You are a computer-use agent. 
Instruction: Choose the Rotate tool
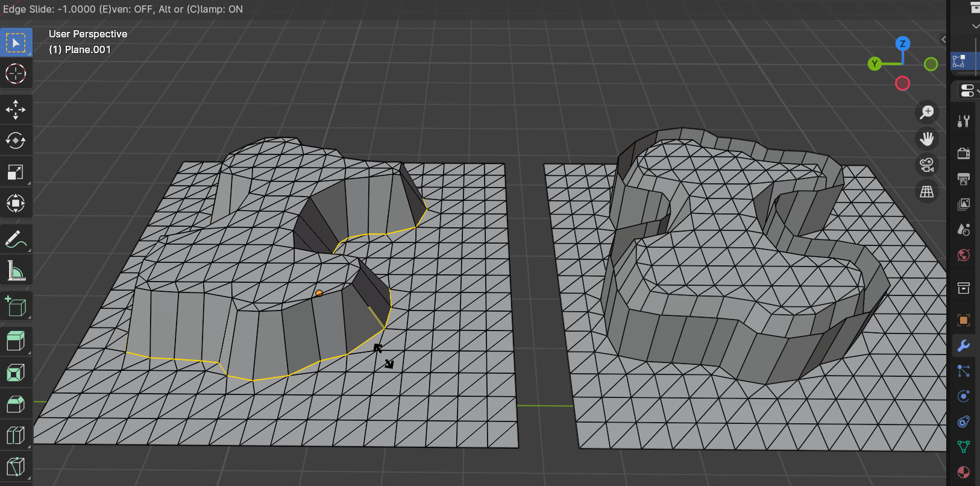[x=16, y=141]
